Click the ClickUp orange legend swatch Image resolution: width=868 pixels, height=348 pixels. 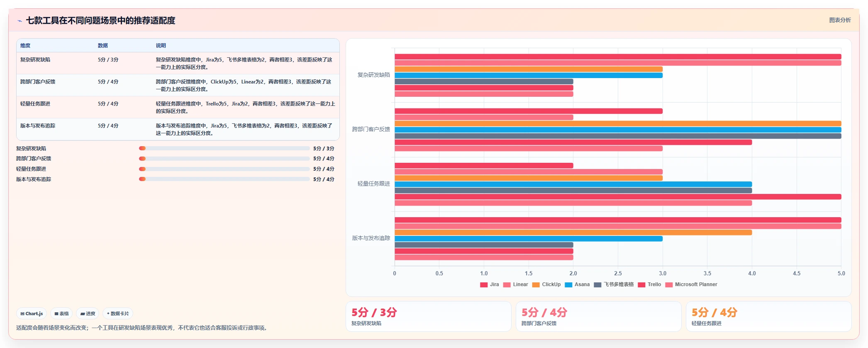(536, 285)
